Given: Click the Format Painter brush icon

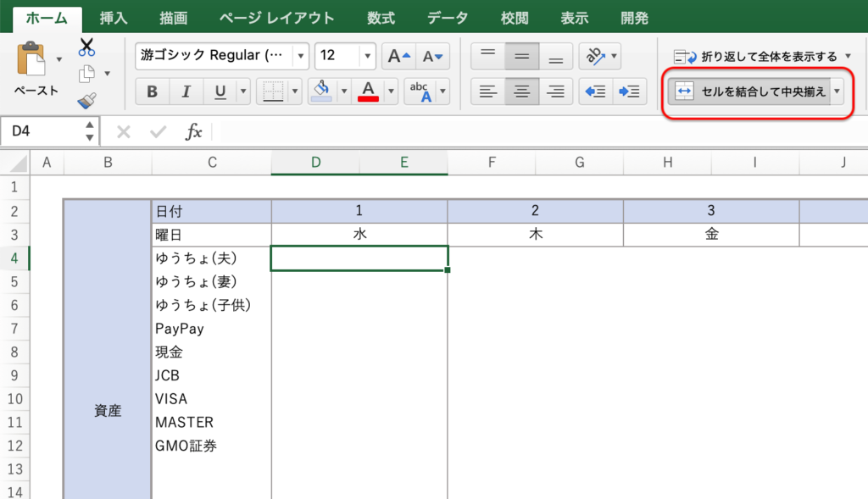Looking at the screenshot, I should (86, 101).
